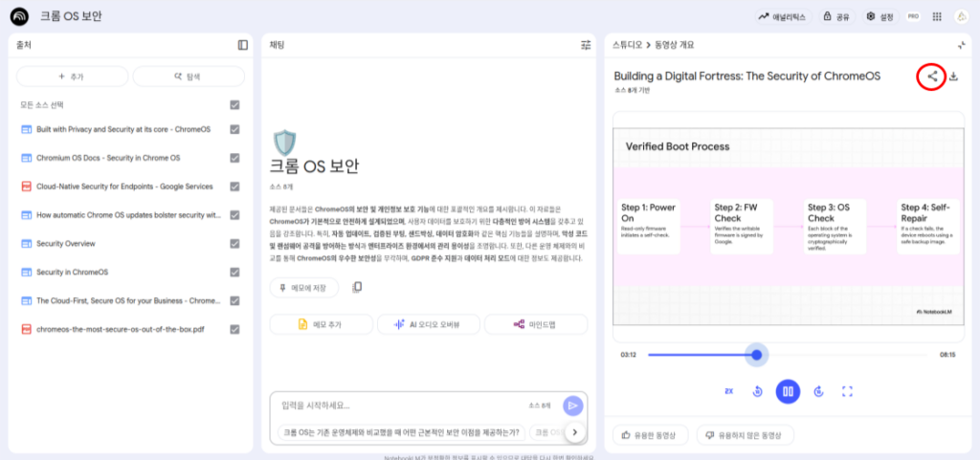
Task: Show next suggested question with the chevron
Action: (574, 432)
